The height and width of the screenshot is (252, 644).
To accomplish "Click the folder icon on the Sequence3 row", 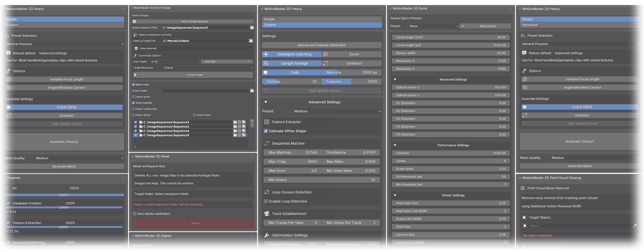I will click(x=235, y=127).
